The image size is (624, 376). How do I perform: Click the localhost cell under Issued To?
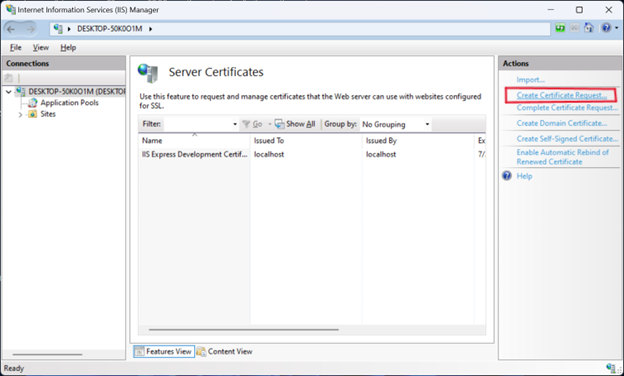[x=269, y=154]
